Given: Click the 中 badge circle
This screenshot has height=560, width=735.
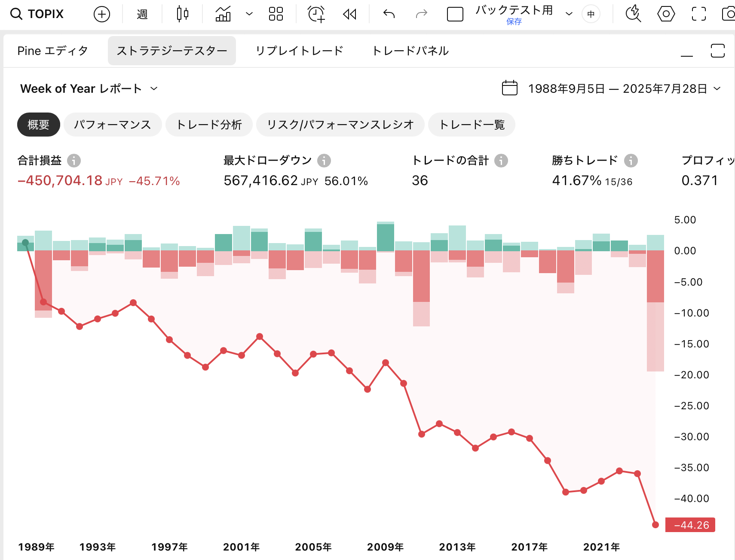Looking at the screenshot, I should (x=591, y=14).
